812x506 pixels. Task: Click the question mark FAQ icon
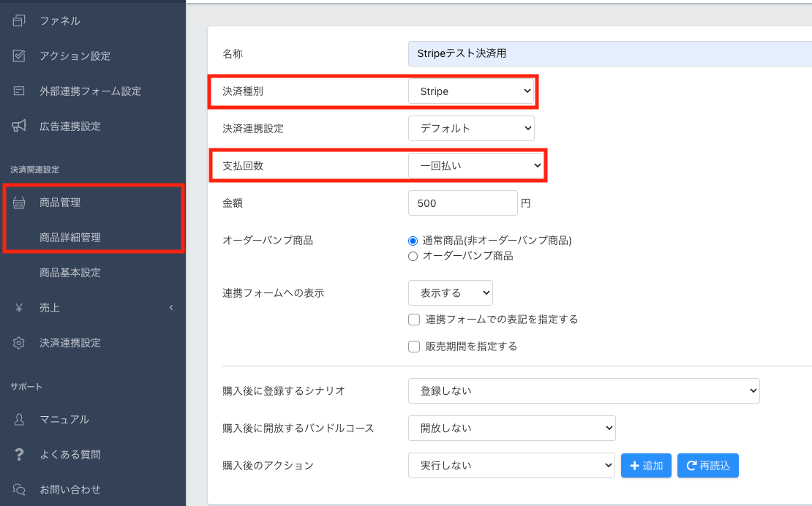[20, 454]
